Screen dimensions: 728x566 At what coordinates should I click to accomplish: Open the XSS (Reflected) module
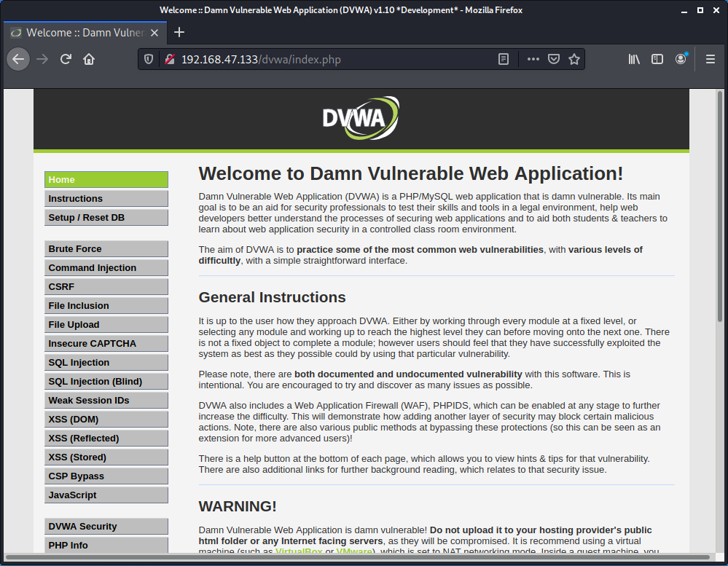106,439
